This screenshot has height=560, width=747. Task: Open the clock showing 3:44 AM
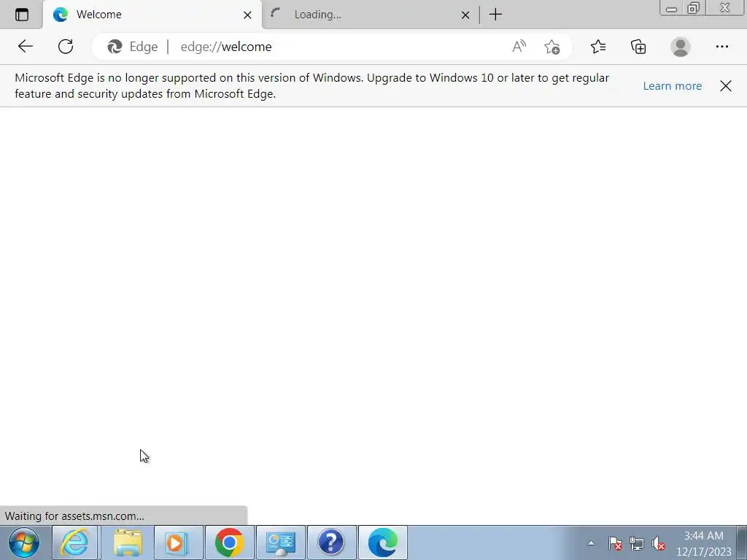tap(704, 543)
